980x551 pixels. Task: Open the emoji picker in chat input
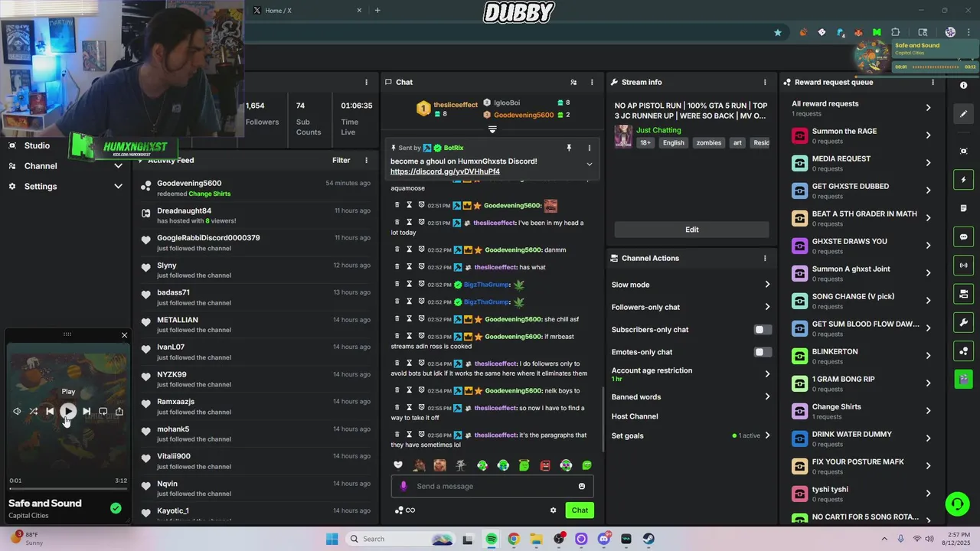pyautogui.click(x=582, y=486)
